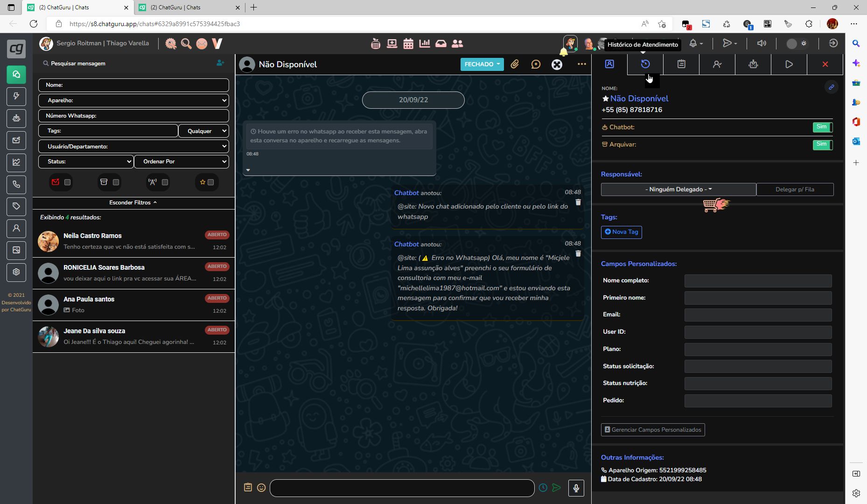Click the microphone record button
This screenshot has height=504, width=867.
(x=576, y=488)
